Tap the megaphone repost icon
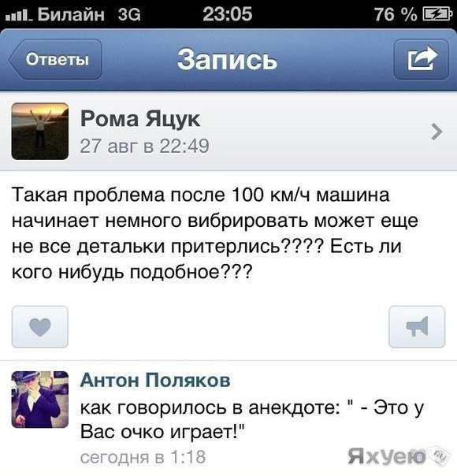 pyautogui.click(x=417, y=326)
